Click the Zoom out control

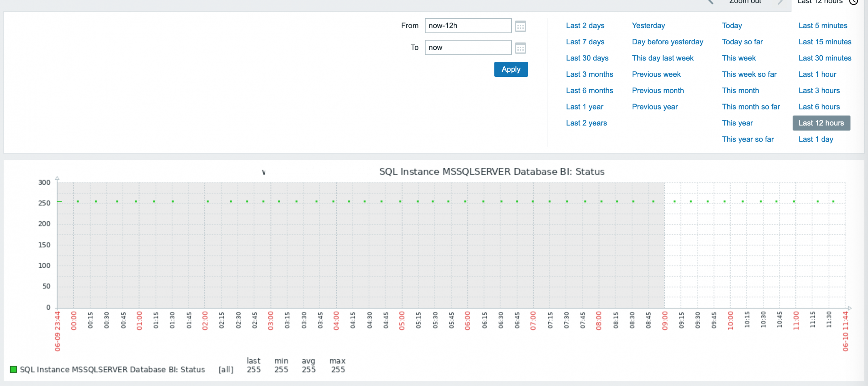click(745, 2)
